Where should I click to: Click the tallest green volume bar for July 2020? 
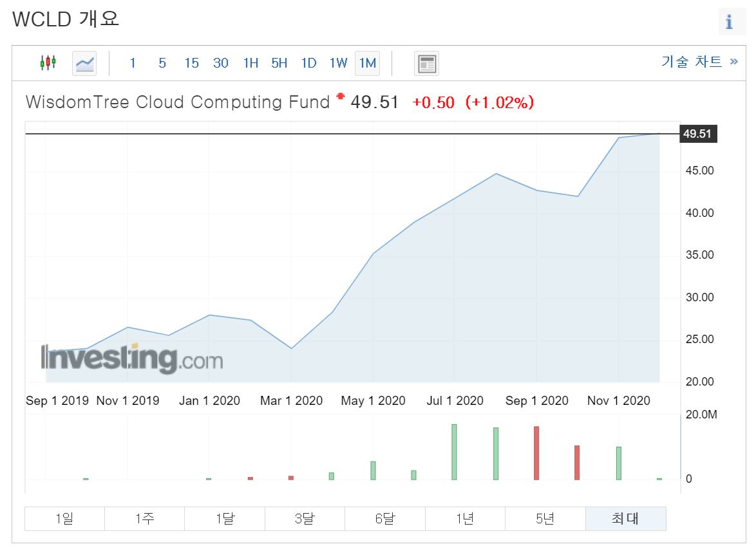pyautogui.click(x=454, y=452)
